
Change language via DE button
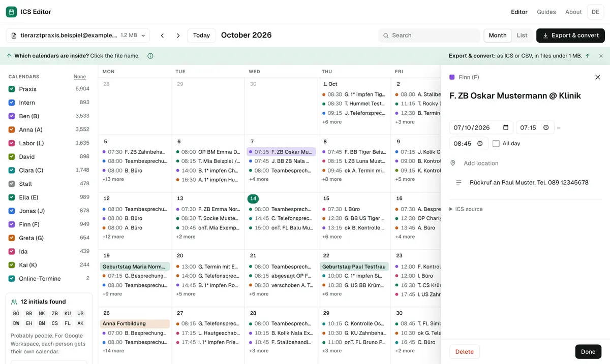pos(595,12)
